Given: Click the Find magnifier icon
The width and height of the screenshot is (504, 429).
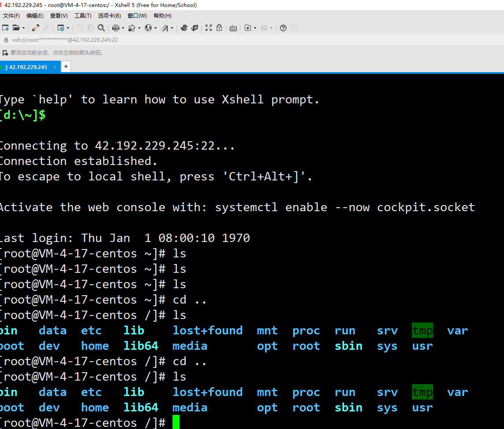Looking at the screenshot, I should 101,28.
